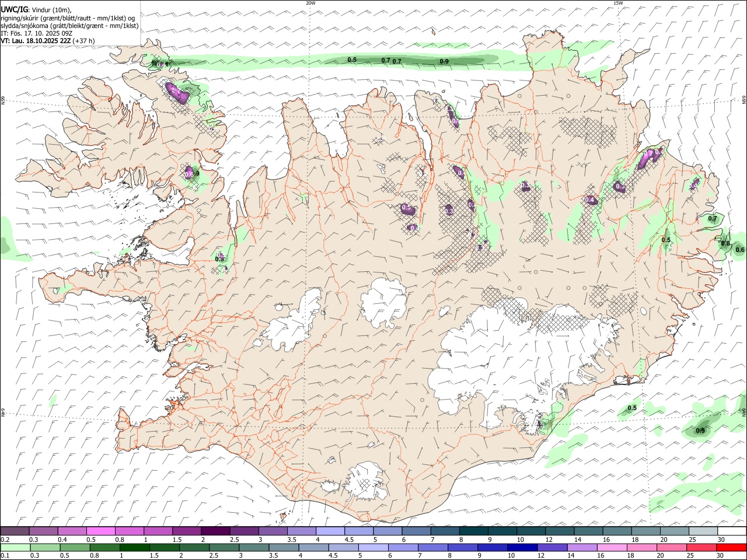Click the "0.4" snow value on the eastern map
The width and height of the screenshot is (747, 560).
[590, 200]
